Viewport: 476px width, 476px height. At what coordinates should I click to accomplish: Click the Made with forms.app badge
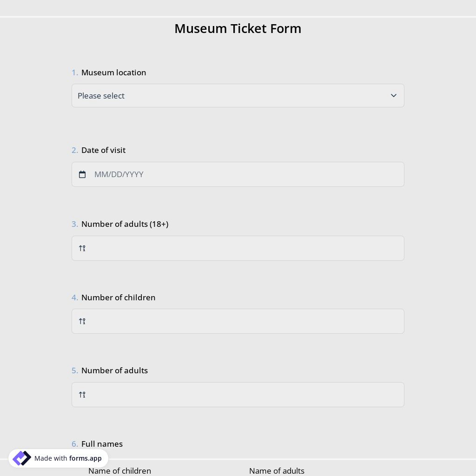58,458
